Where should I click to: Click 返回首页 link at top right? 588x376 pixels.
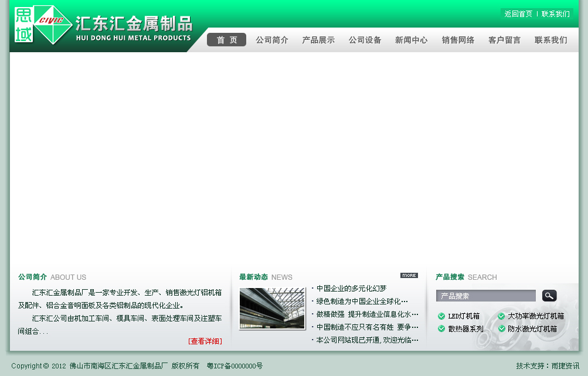[x=518, y=14]
